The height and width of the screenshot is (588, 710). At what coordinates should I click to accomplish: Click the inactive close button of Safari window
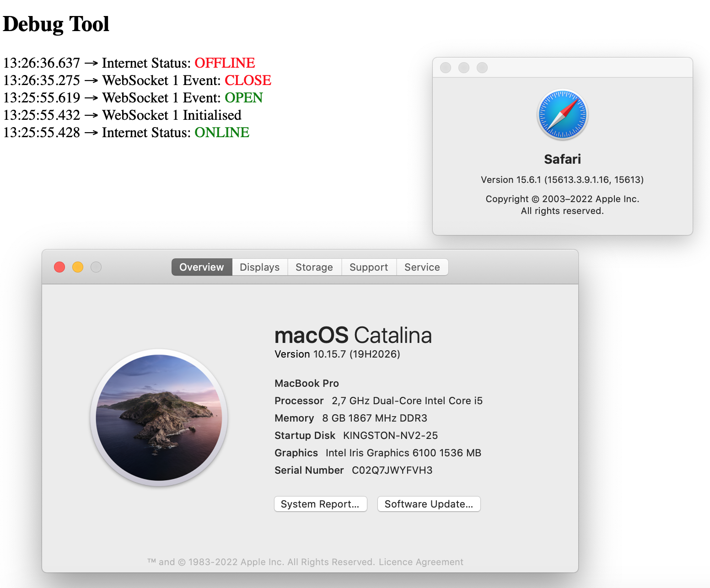point(446,68)
